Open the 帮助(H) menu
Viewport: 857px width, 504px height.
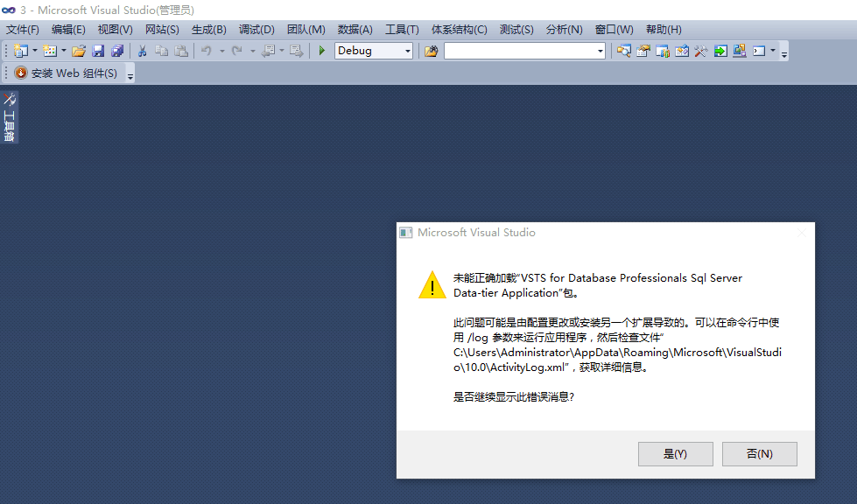tap(664, 30)
